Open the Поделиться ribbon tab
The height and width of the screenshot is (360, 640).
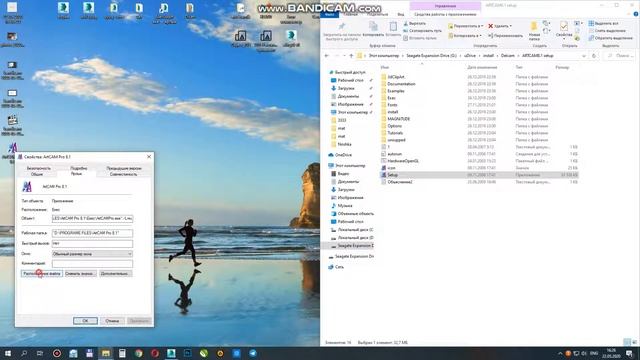(x=377, y=14)
